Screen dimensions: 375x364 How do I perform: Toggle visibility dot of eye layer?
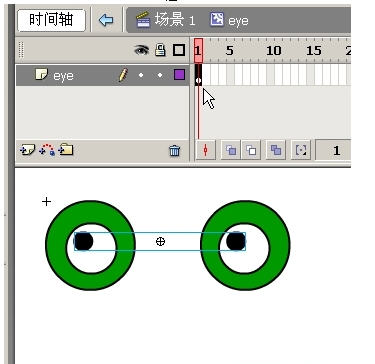pos(141,75)
